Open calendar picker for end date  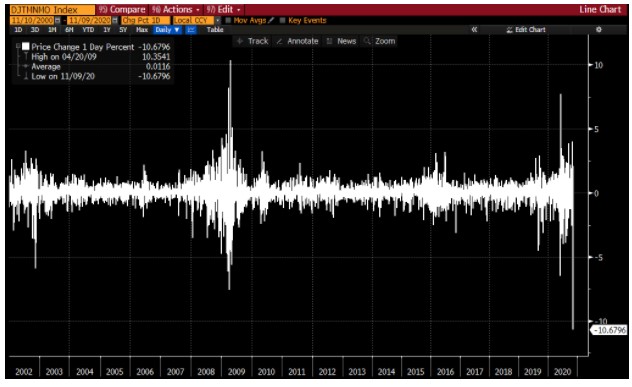pos(115,20)
